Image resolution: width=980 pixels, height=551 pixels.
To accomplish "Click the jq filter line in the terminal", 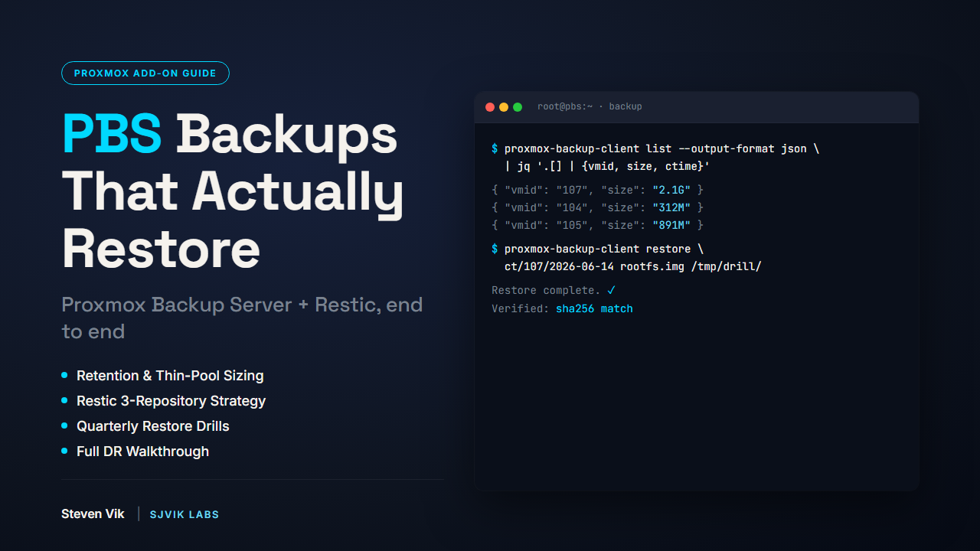I will click(x=607, y=166).
